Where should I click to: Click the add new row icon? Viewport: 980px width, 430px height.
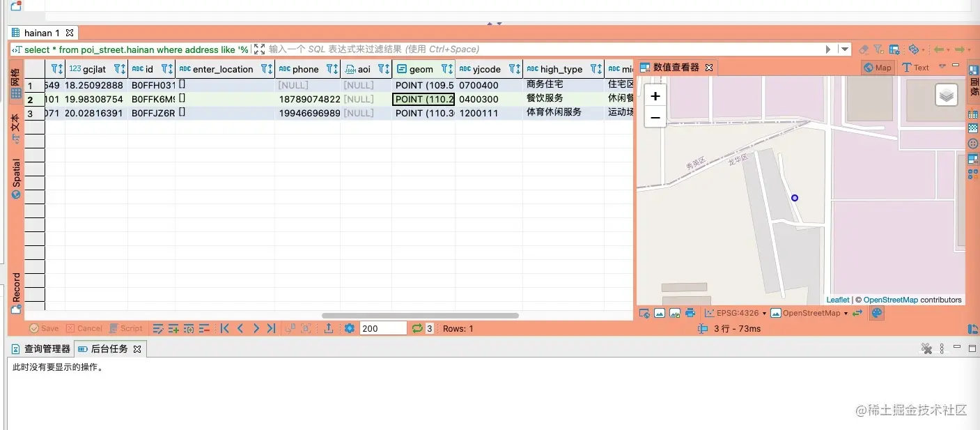[173, 328]
